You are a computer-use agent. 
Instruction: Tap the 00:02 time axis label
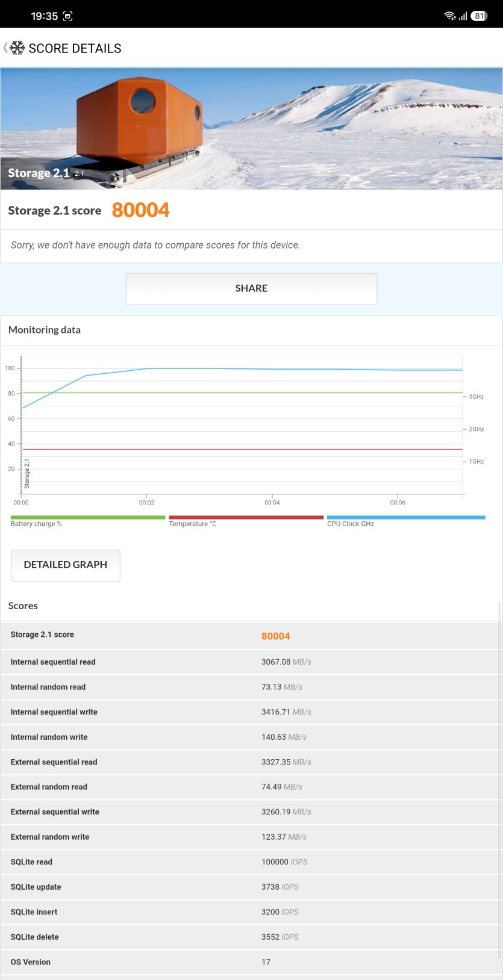[146, 503]
